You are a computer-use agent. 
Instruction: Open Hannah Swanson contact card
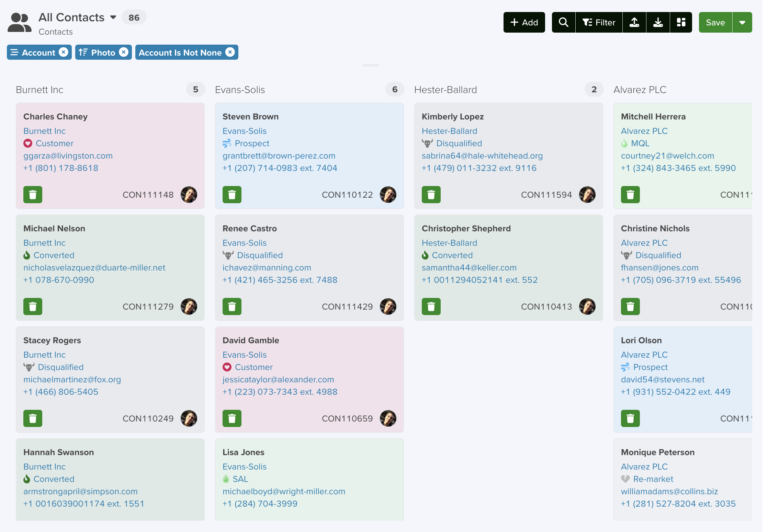pos(110,479)
